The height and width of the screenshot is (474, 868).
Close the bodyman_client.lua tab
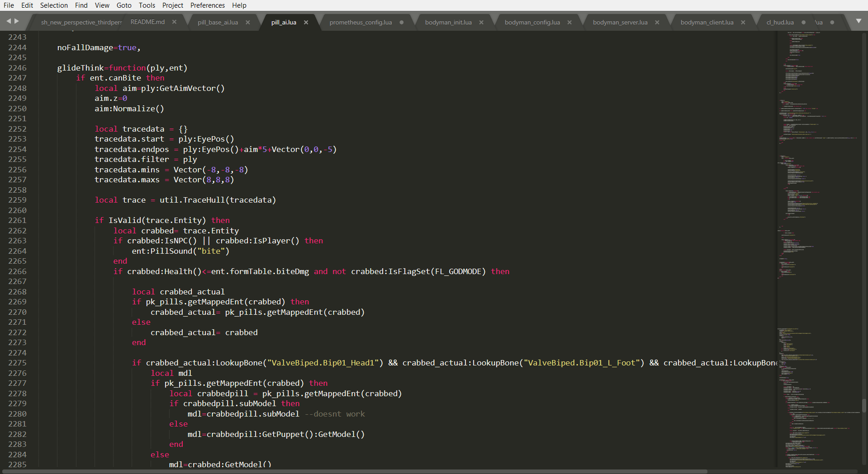[x=743, y=22]
